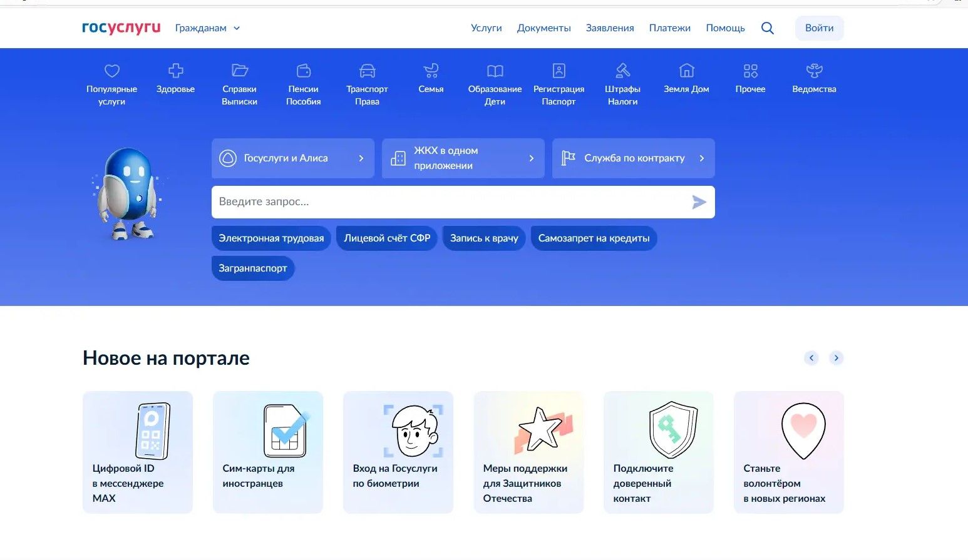This screenshot has width=968, height=560.
Task: Choose Самозапрет на кредиты chip
Action: point(594,238)
